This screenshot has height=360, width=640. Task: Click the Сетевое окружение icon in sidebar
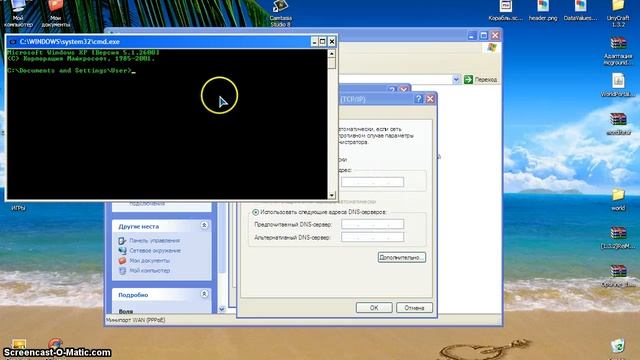pyautogui.click(x=122, y=250)
